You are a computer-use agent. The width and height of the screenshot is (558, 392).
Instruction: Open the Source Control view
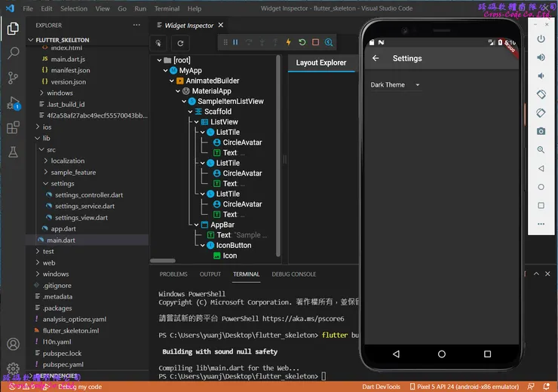(13, 78)
